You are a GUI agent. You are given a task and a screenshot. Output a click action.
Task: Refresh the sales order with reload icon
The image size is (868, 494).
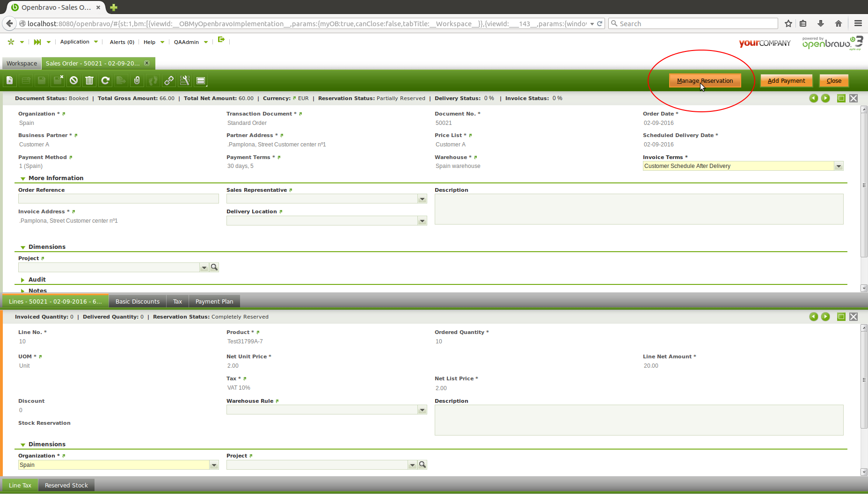click(105, 81)
